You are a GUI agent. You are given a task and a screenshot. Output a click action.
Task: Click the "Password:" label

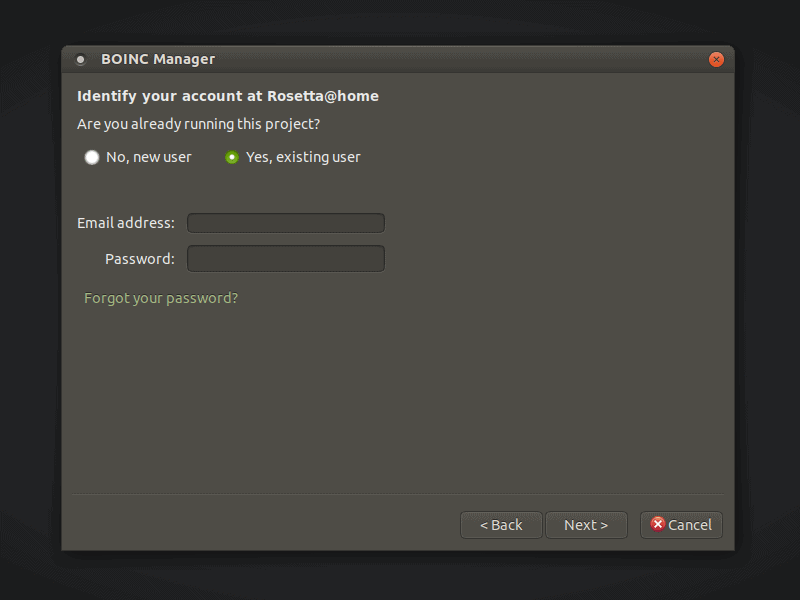pos(140,259)
